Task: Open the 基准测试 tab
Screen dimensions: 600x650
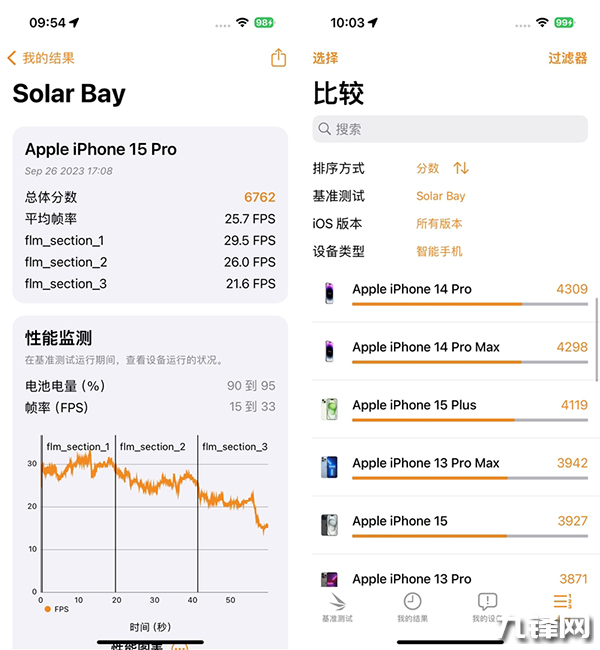Action: [x=337, y=606]
